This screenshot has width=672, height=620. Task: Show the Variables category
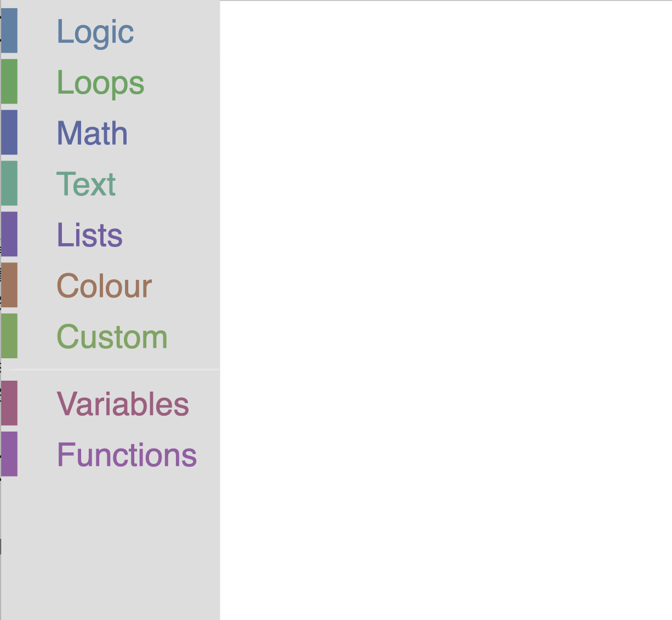tap(123, 404)
